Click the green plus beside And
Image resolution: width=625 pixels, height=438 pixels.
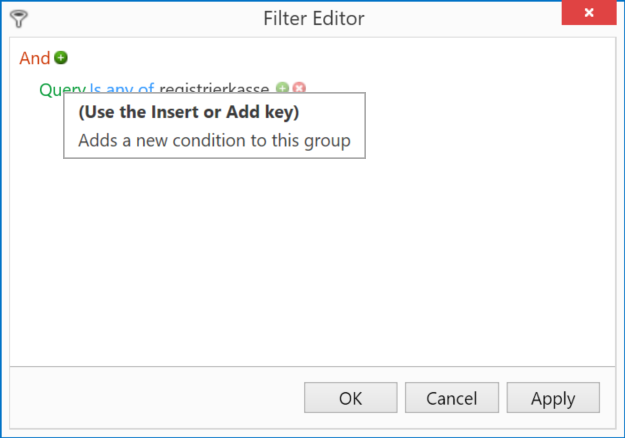[x=61, y=58]
